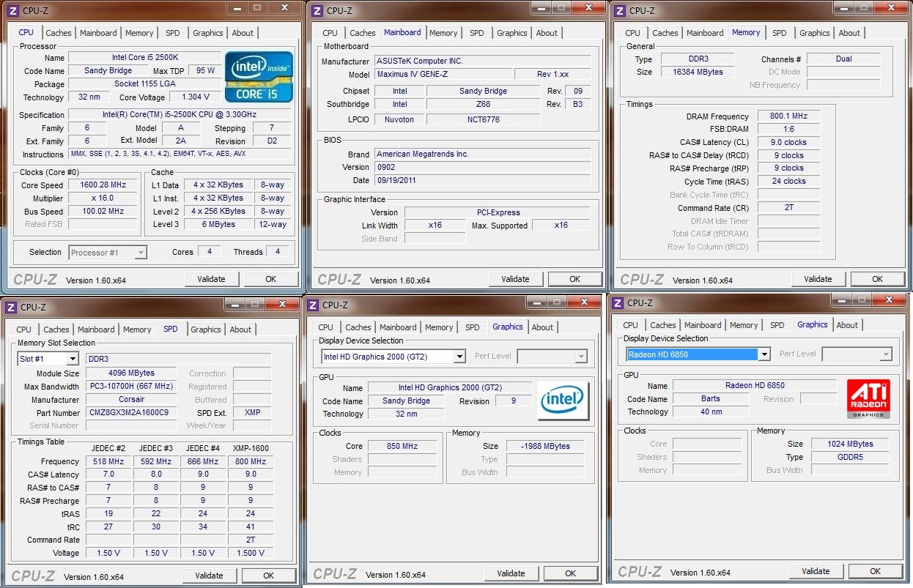
Task: Click the XMP-1600 frequency '800 MHz'
Action: click(x=250, y=462)
